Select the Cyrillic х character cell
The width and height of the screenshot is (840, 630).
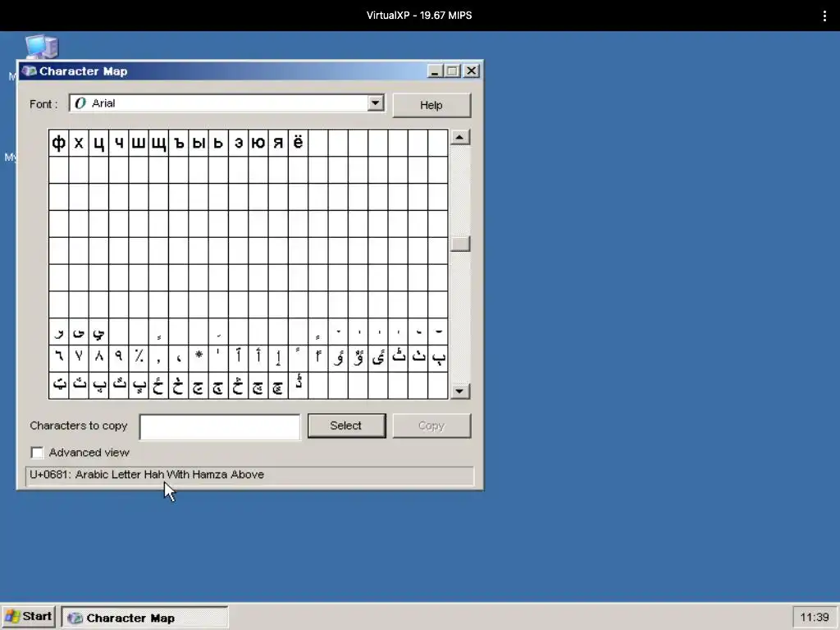[79, 143]
